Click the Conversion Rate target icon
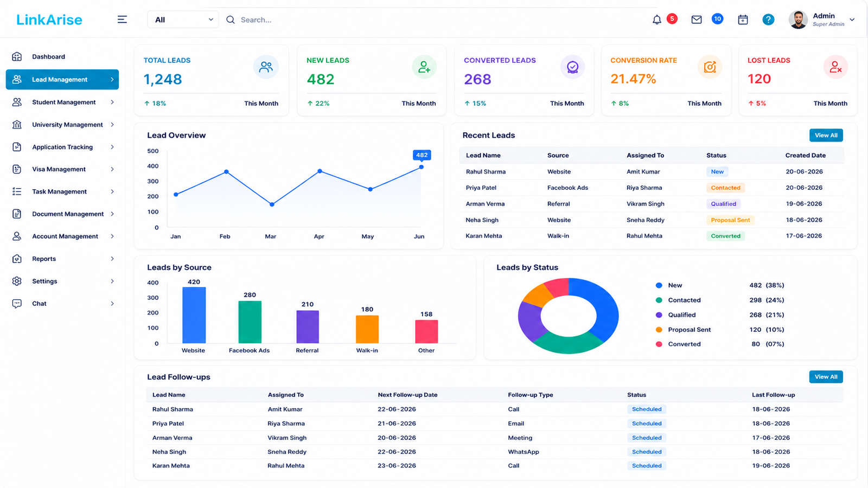 (x=710, y=67)
